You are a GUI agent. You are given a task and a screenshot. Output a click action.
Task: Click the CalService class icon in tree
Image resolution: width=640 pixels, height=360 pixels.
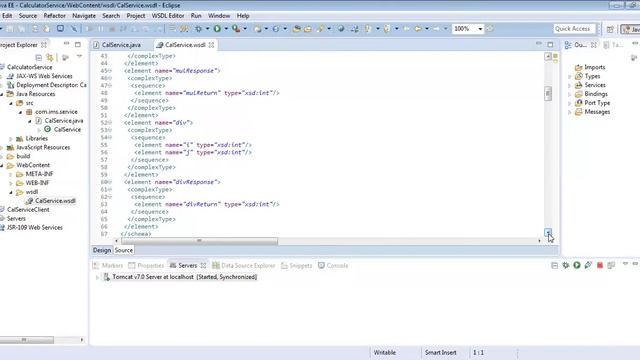pos(47,129)
